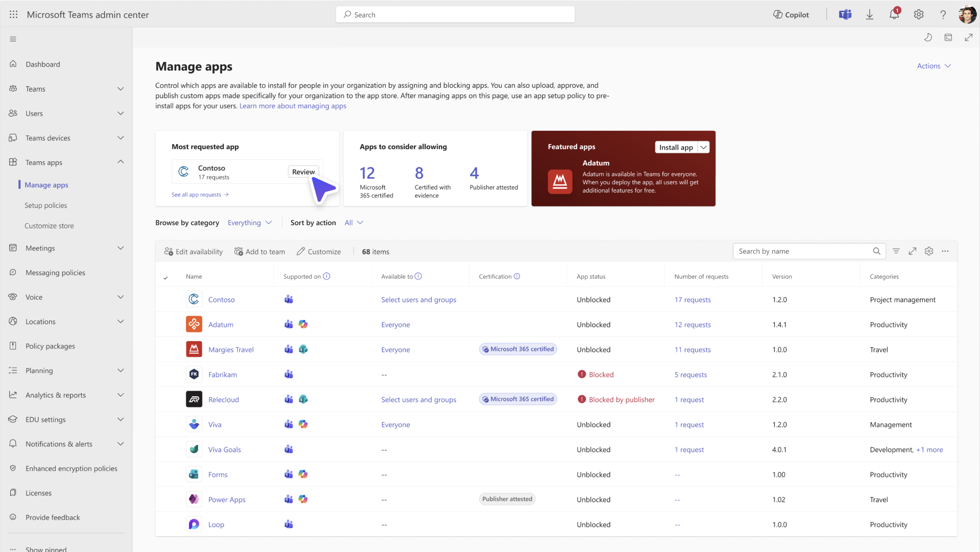Open Copilot from the header
Viewport: 980px width, 552px height.
point(791,15)
